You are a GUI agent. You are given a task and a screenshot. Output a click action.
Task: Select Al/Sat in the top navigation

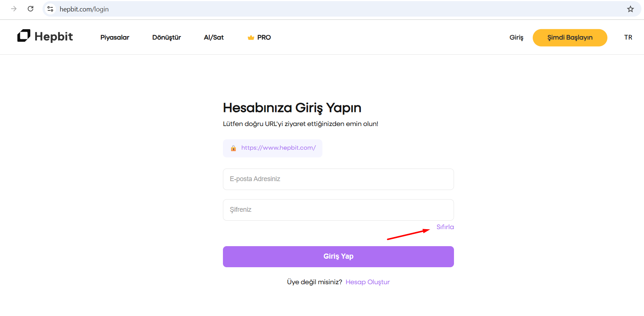point(214,37)
